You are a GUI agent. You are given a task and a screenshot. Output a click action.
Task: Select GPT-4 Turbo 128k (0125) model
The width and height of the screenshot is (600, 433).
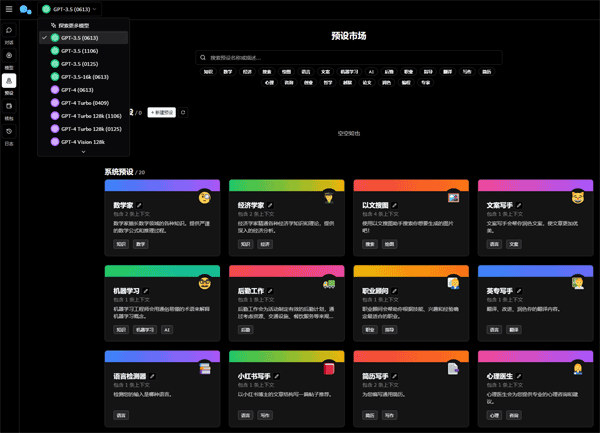click(83, 129)
